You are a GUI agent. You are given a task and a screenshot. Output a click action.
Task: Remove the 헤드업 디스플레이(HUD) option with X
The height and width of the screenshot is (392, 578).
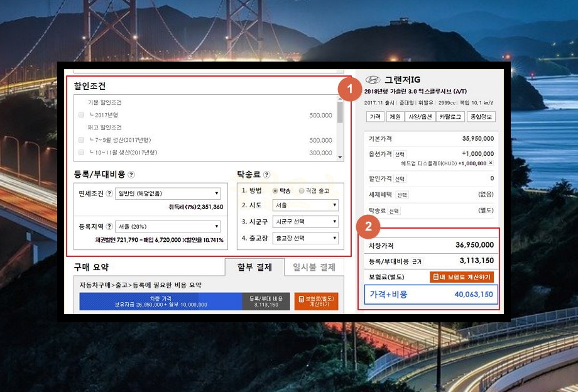coord(491,163)
